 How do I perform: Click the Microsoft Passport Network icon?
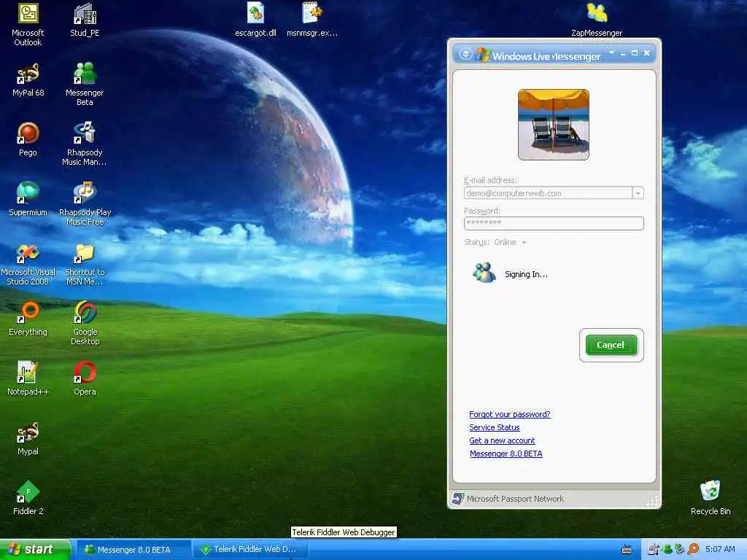[x=458, y=499]
